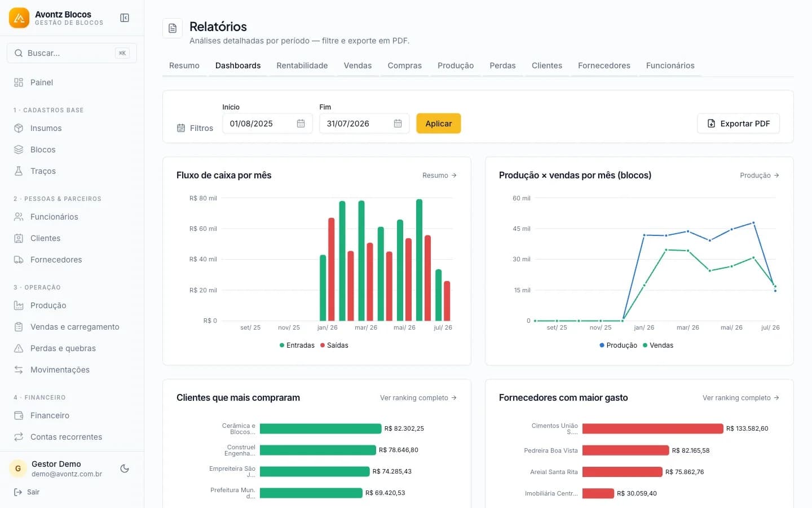Click the Buscar search field

click(72, 53)
